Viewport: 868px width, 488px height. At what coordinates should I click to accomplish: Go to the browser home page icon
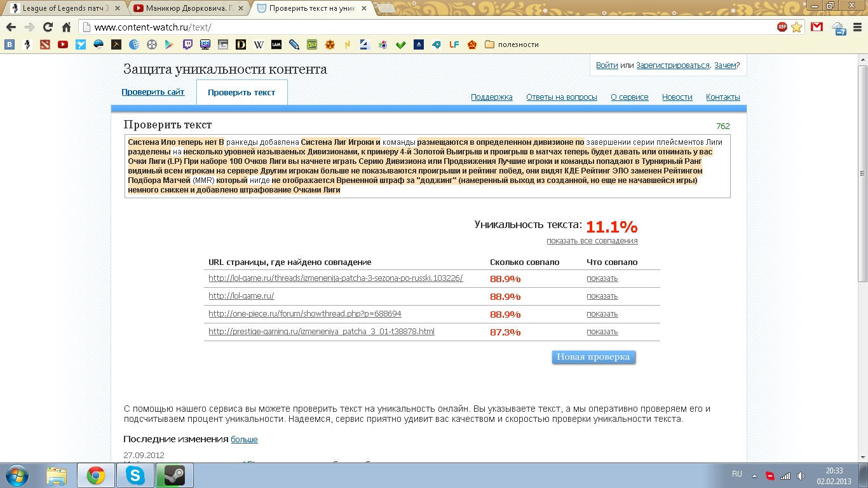coord(66,27)
